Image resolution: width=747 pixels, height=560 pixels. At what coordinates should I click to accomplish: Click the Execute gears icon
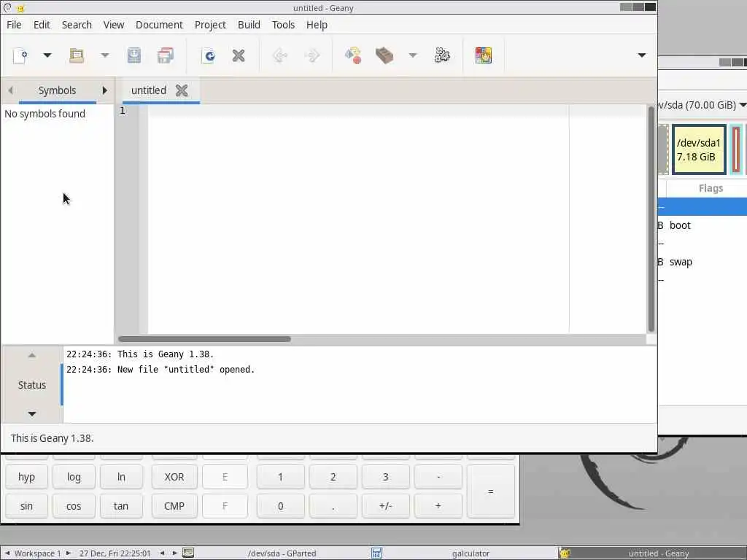(442, 55)
